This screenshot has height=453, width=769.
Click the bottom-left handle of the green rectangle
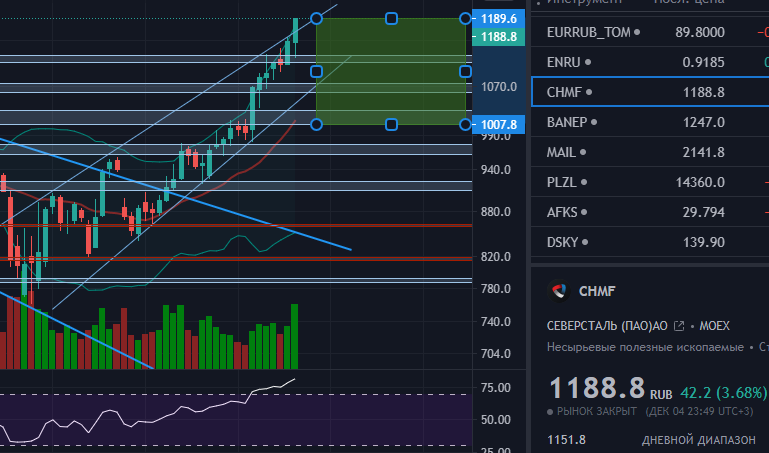point(316,125)
